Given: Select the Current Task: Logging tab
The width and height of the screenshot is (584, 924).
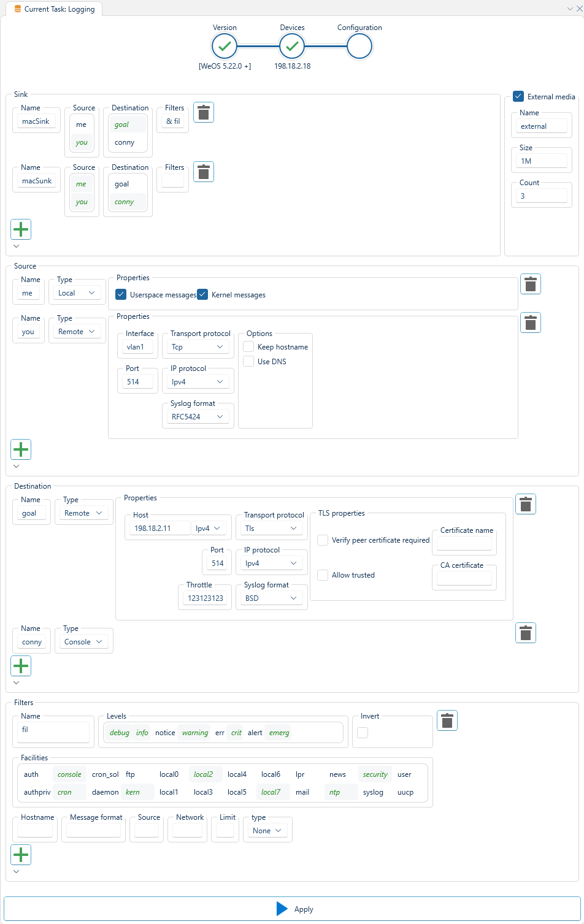Looking at the screenshot, I should [x=54, y=9].
